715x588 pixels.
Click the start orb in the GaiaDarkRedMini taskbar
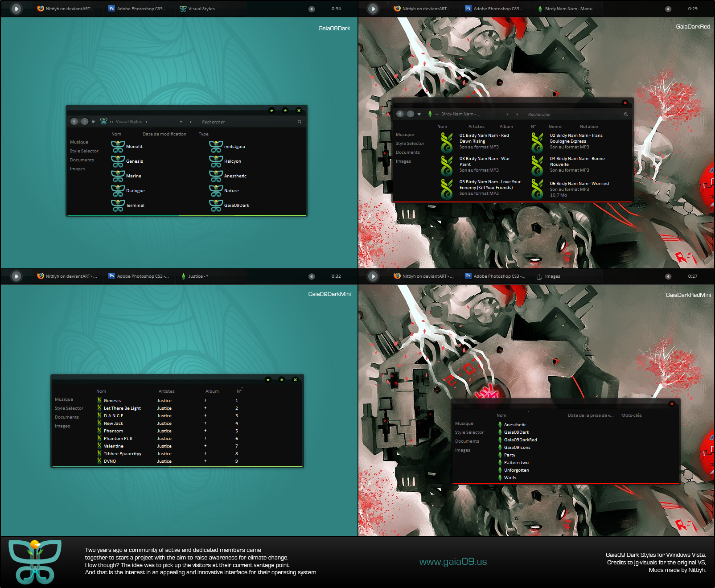point(373,276)
